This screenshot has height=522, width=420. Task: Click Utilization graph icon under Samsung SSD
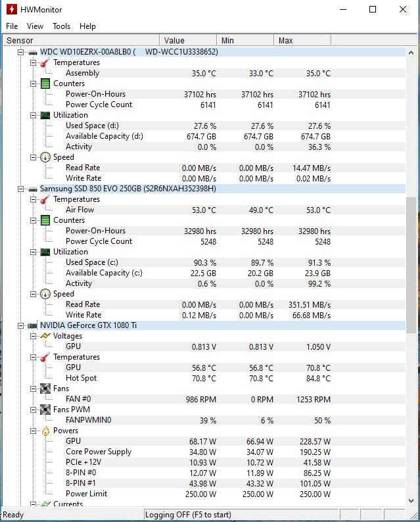45,252
